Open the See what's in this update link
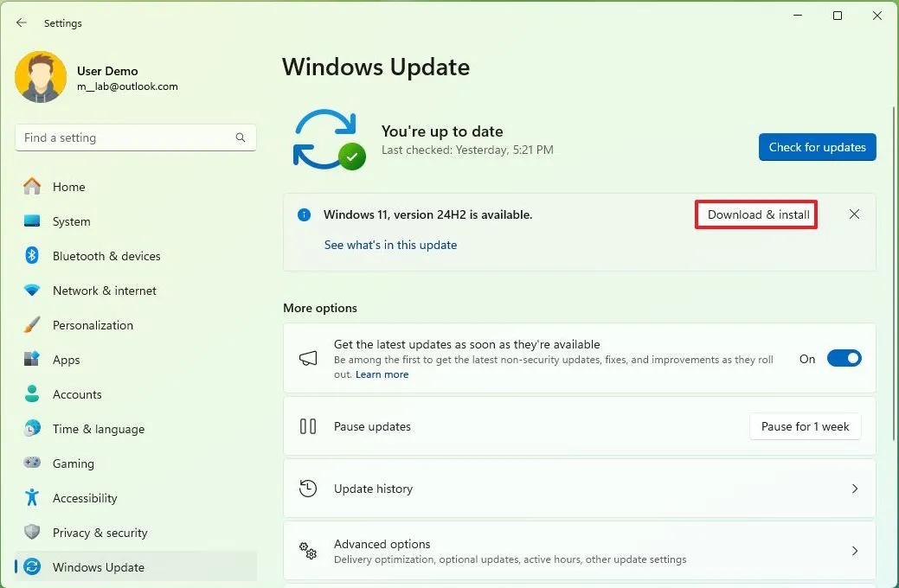This screenshot has width=899, height=588. coord(390,245)
